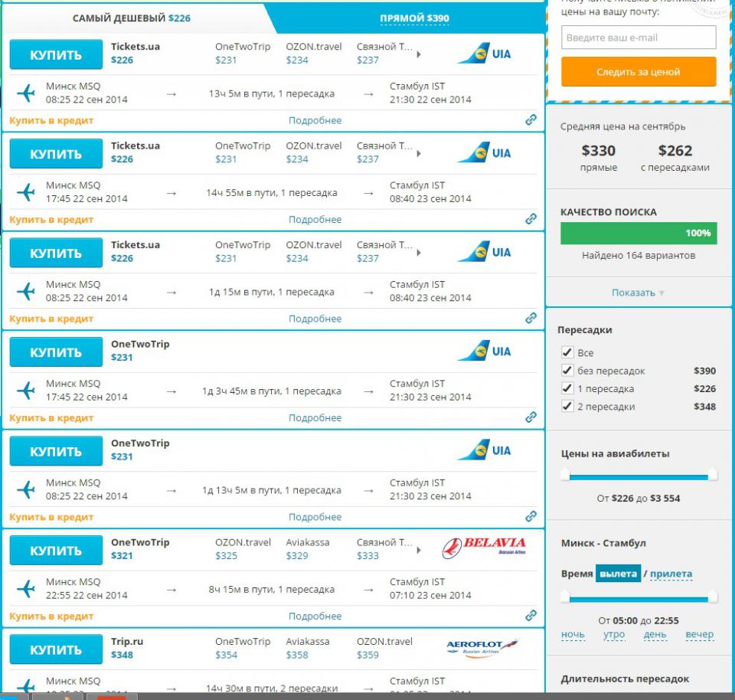Expand more agency prices on the Belavia result

tap(419, 550)
